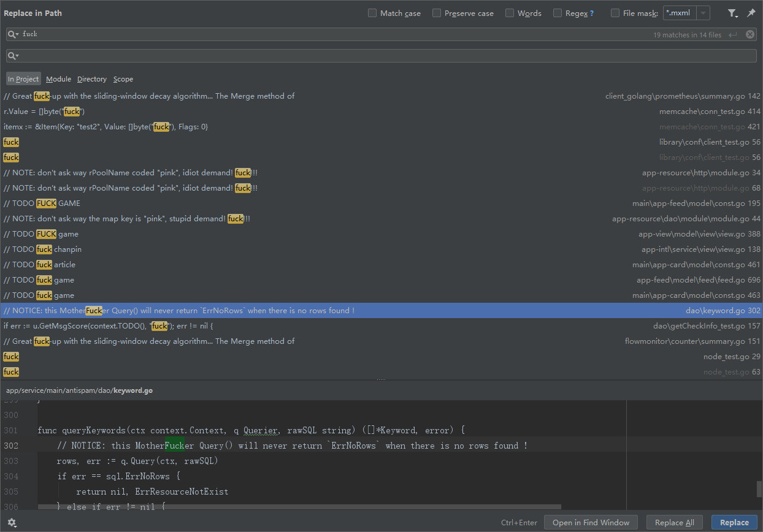Pin the Replace in Path window

(x=751, y=13)
